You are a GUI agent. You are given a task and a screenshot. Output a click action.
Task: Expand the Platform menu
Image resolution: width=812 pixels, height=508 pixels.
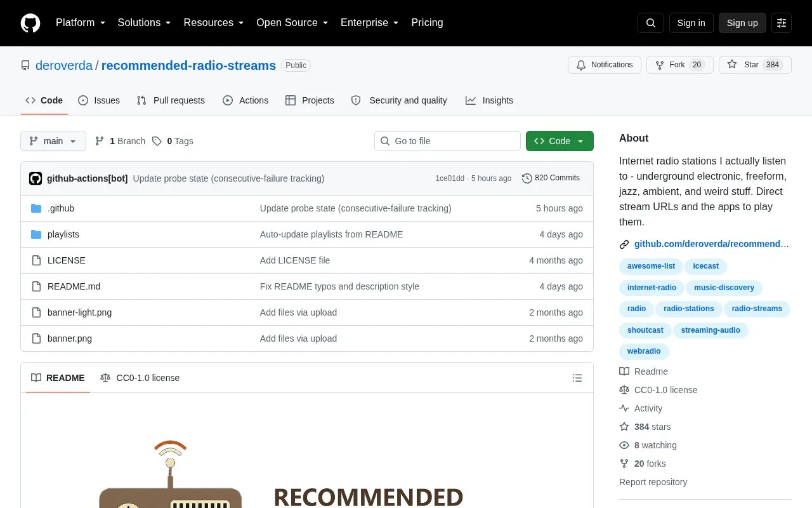coord(81,23)
